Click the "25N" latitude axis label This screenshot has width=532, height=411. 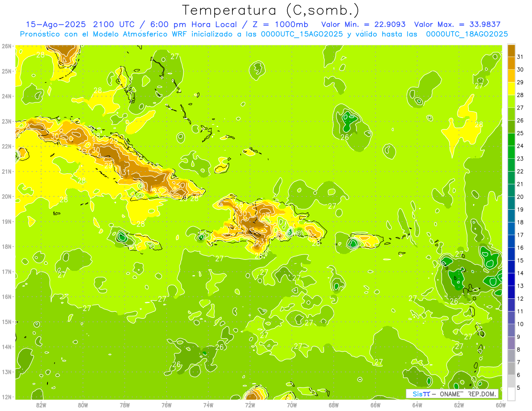click(x=7, y=71)
